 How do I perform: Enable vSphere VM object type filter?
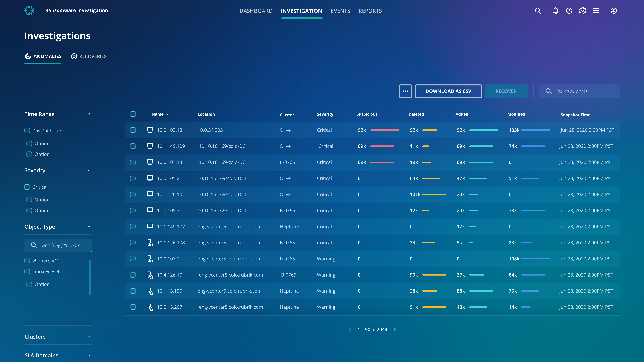pyautogui.click(x=27, y=261)
